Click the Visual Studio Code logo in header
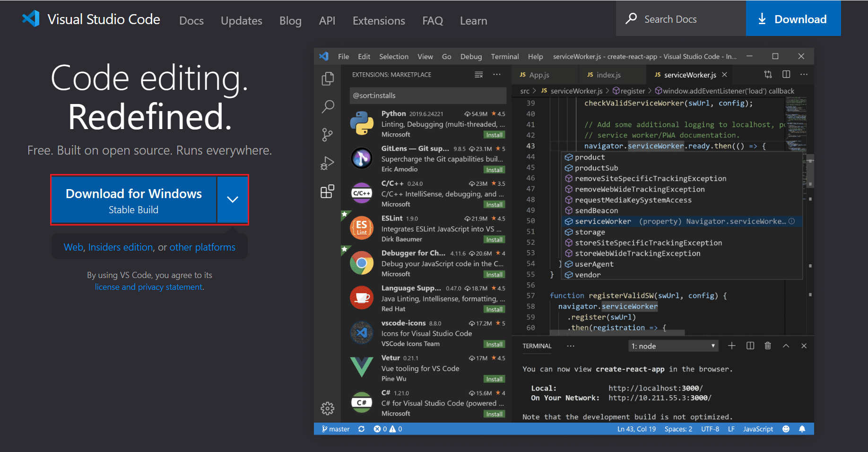The width and height of the screenshot is (868, 452). [31, 19]
